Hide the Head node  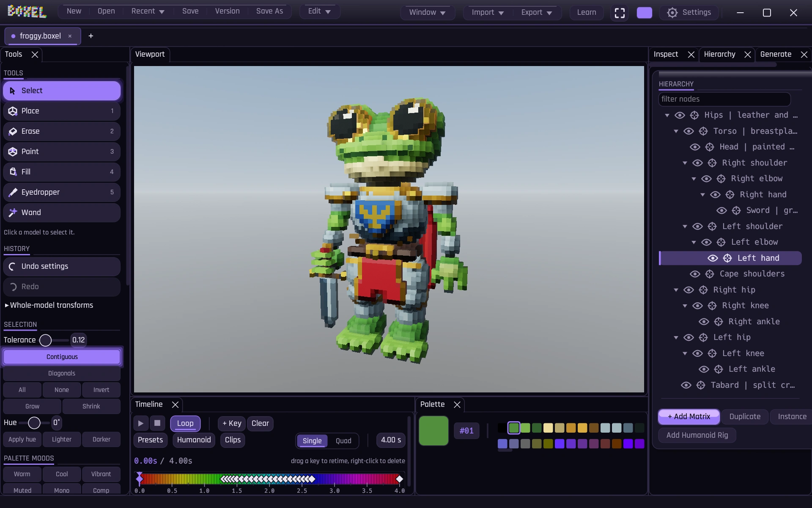point(695,147)
